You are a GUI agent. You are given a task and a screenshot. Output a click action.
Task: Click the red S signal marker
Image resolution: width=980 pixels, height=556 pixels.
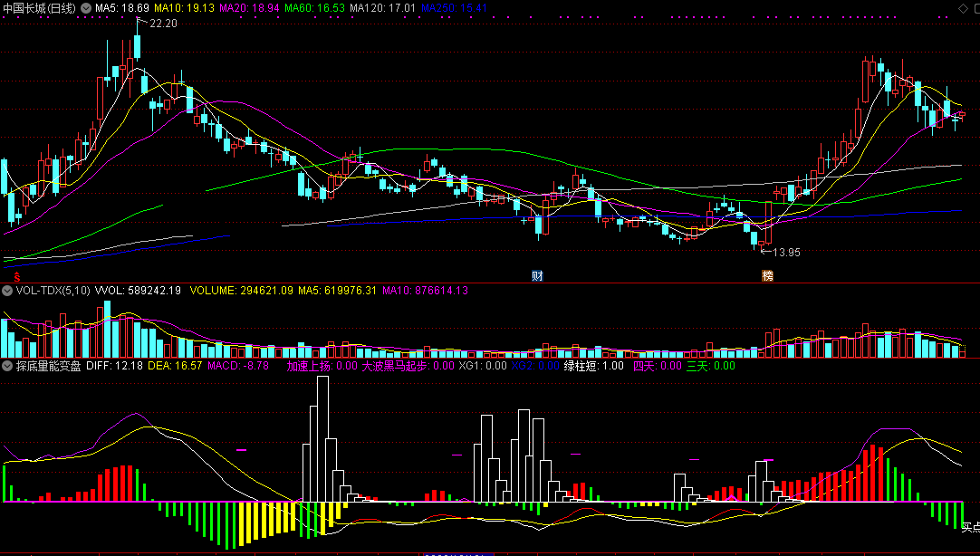17,277
